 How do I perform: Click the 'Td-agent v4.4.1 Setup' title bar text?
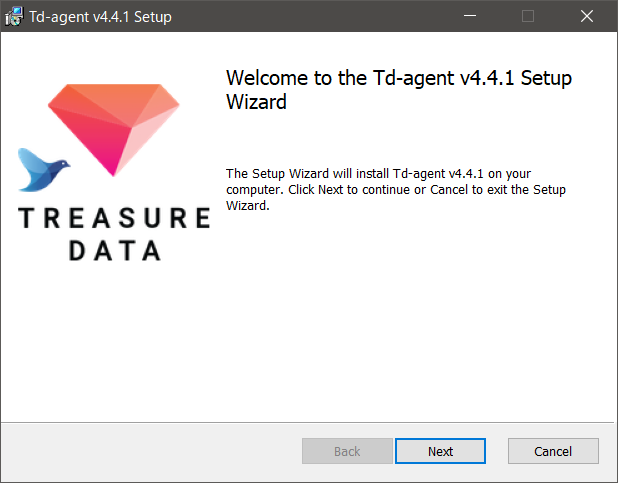(x=101, y=17)
